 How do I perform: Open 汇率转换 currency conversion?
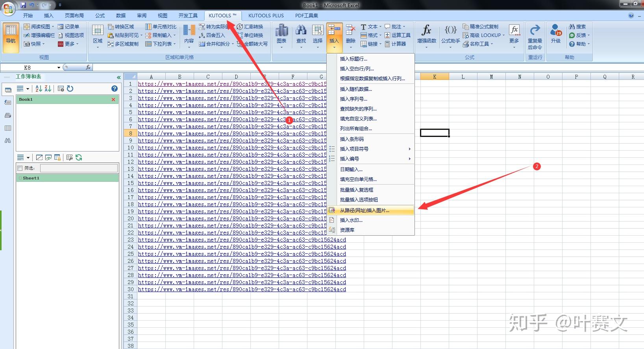coord(250,26)
